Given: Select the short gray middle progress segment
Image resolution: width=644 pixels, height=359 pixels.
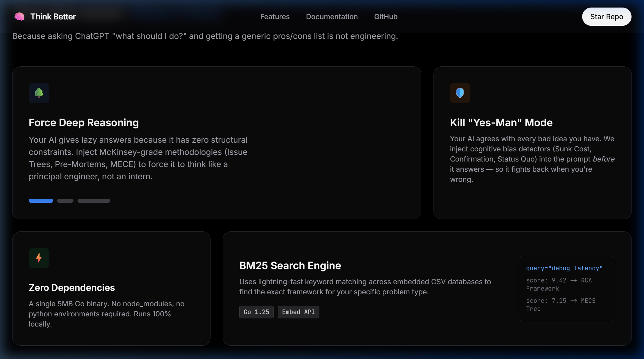Looking at the screenshot, I should point(65,201).
